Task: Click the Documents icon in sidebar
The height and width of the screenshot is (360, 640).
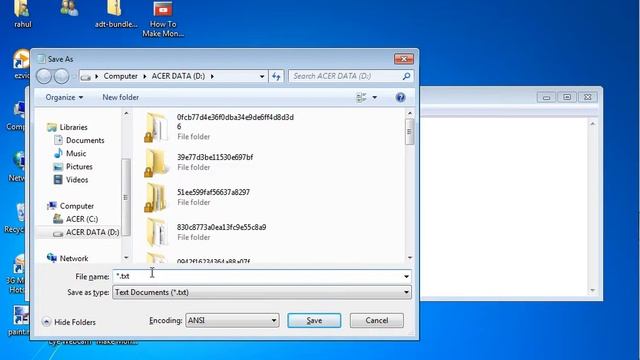Action: pos(58,140)
